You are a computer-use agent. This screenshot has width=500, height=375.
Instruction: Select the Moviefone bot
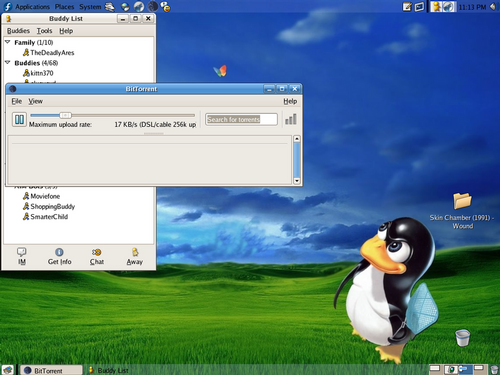41,196
